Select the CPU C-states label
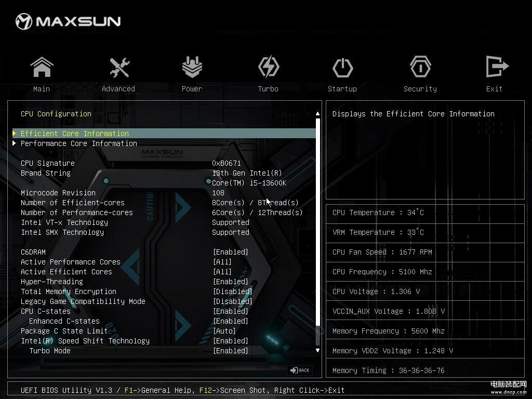This screenshot has width=532, height=399. 46,311
